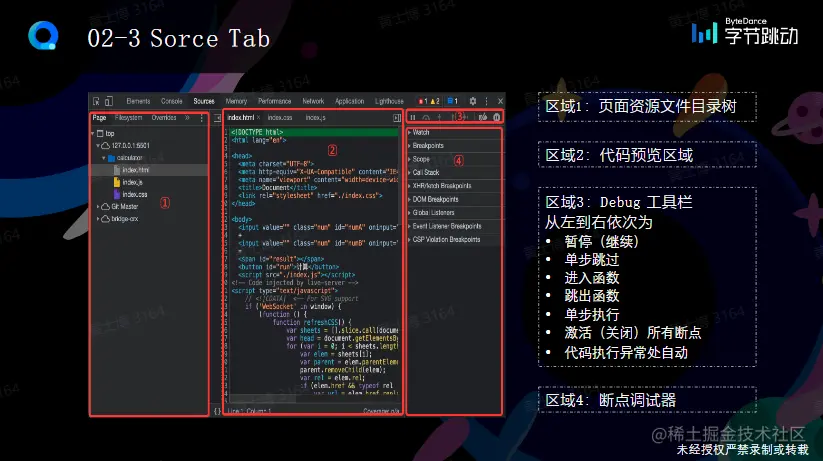Open the Memory panel
Image resolution: width=823 pixels, height=461 pixels.
click(x=236, y=101)
